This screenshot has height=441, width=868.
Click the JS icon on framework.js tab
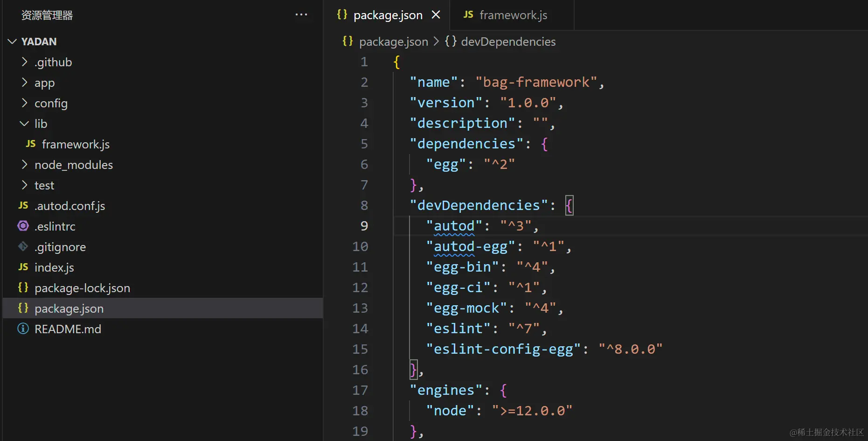(468, 14)
